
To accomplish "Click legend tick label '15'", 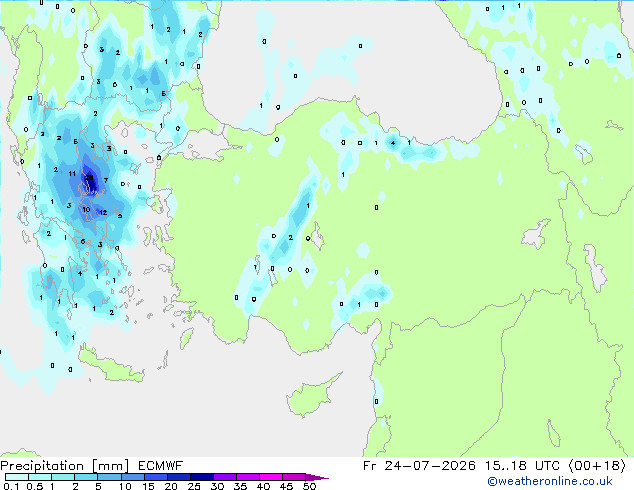I will (148, 486).
